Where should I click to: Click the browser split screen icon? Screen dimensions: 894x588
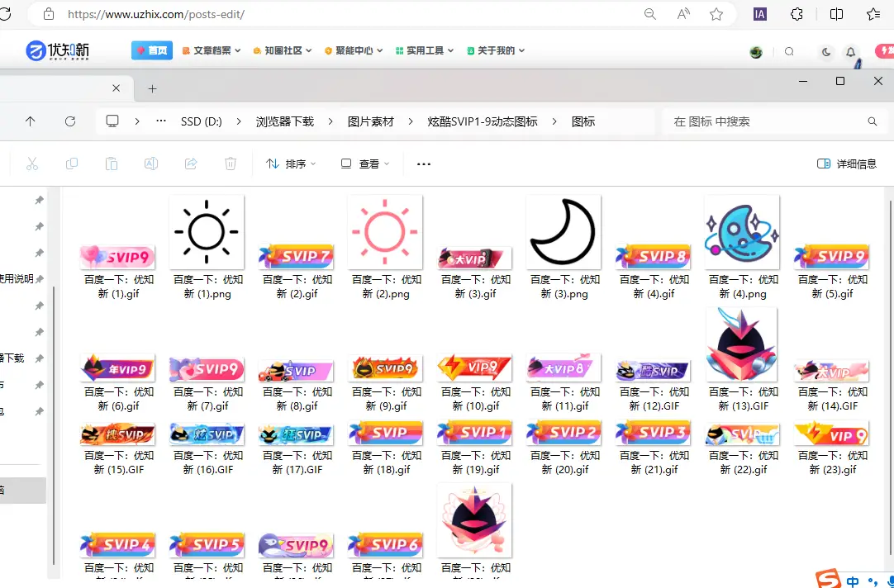[836, 14]
